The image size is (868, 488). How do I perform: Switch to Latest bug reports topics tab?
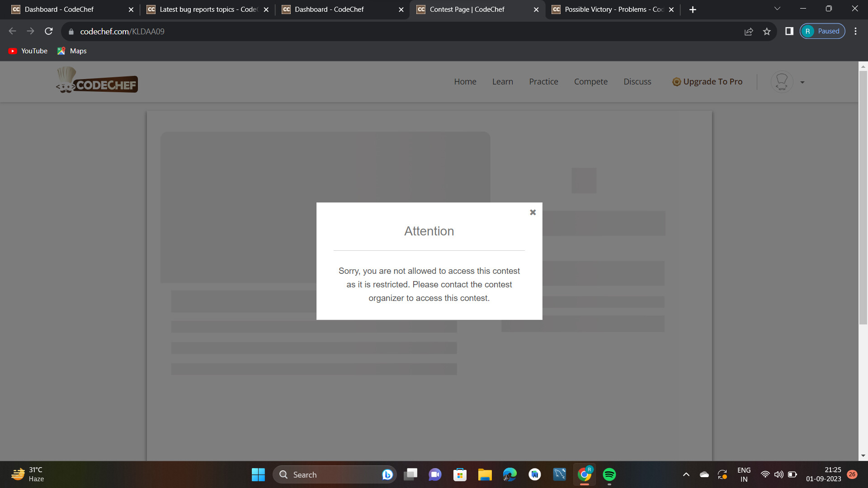coord(208,9)
